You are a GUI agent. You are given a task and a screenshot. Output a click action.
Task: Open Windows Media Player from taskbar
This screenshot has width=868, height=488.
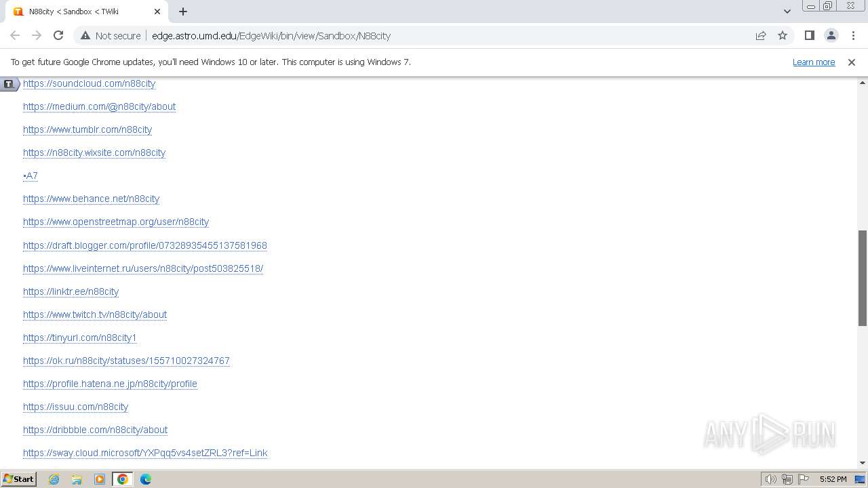(100, 479)
